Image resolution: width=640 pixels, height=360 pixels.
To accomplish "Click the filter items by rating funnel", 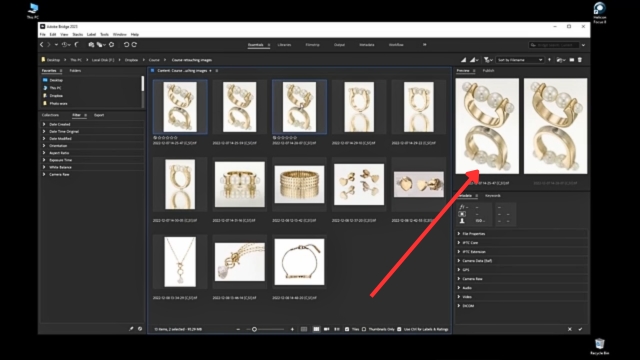I will [x=487, y=60].
